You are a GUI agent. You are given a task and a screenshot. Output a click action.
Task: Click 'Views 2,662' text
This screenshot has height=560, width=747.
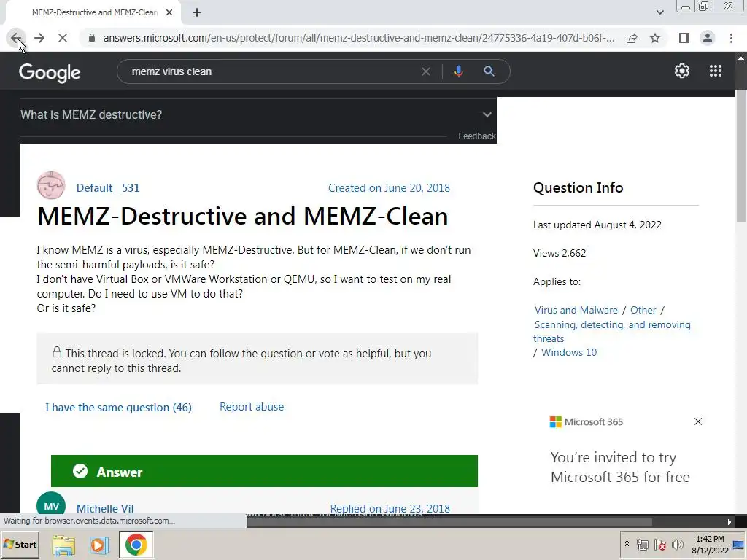click(560, 253)
